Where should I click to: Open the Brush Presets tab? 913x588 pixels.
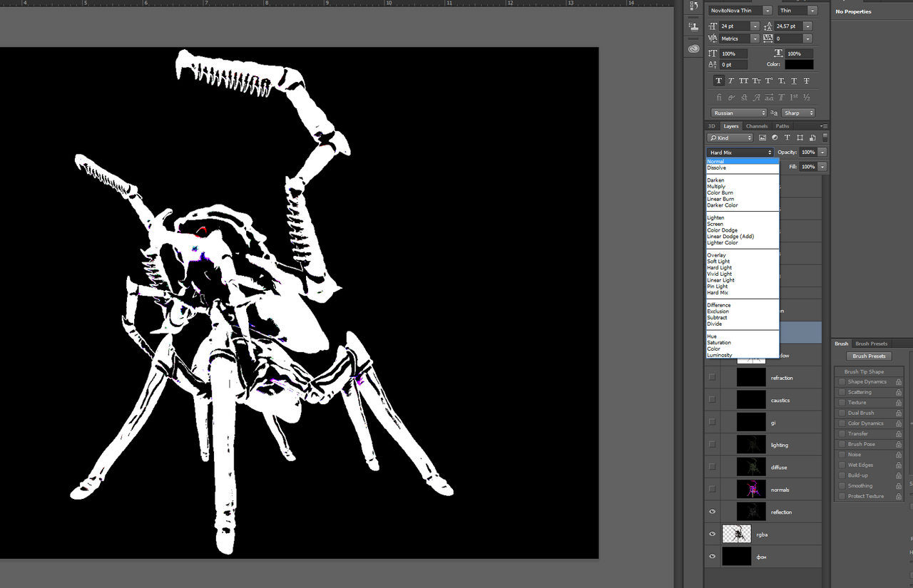872,344
